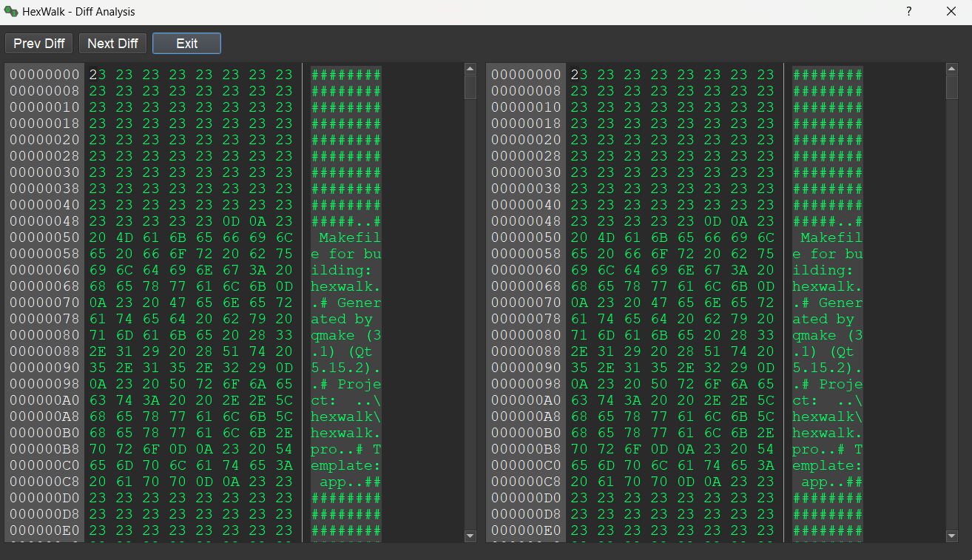Click the Prev Diff button
The width and height of the screenshot is (972, 560).
[x=38, y=43]
